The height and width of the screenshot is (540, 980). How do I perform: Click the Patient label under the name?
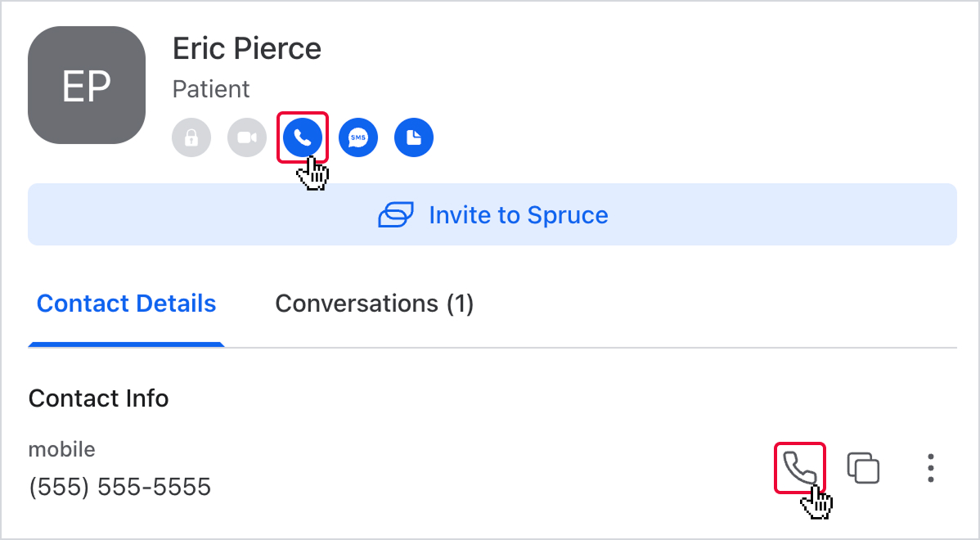point(210,89)
